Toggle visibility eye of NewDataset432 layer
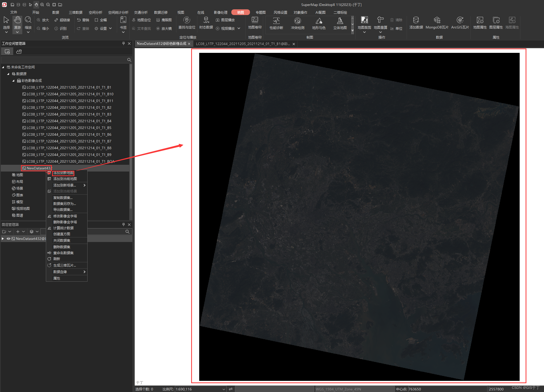Screen dimensions: 544x392 [x=8, y=239]
